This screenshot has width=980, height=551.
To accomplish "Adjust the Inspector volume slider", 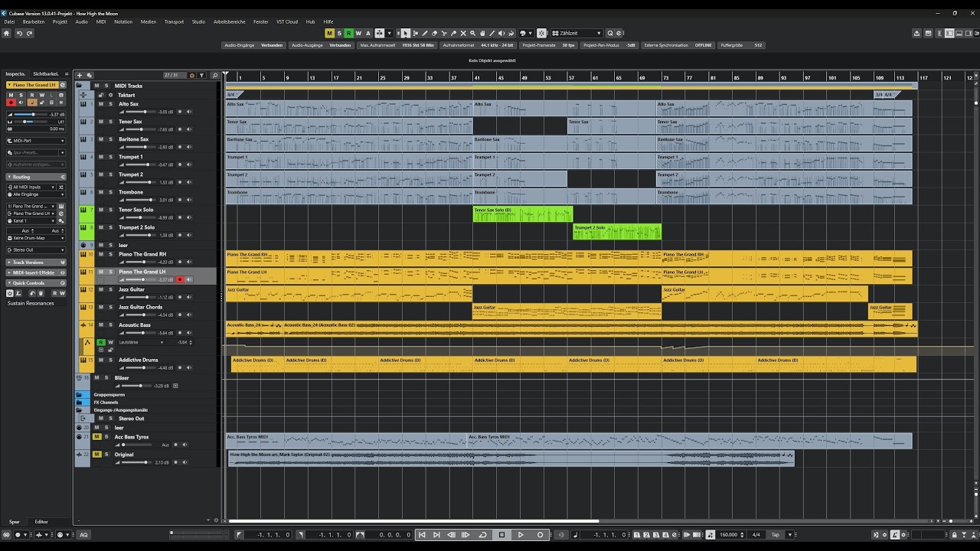I will [29, 114].
